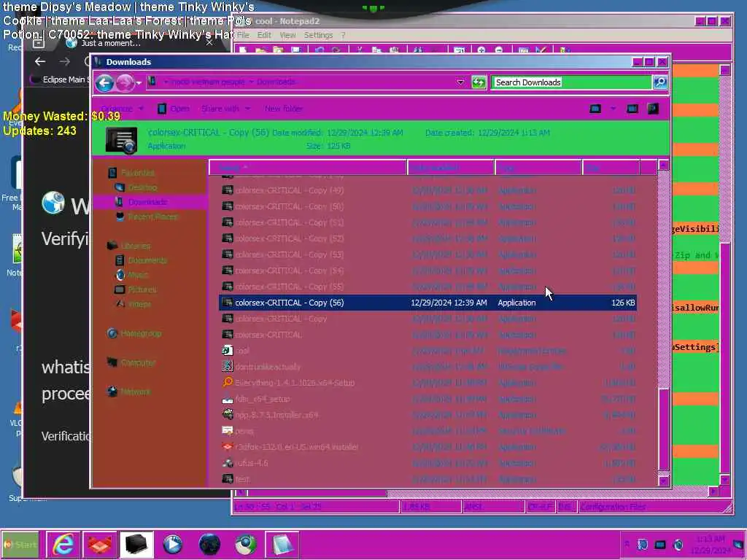
Task: Click the file list scroll up arrow
Action: pos(664,166)
